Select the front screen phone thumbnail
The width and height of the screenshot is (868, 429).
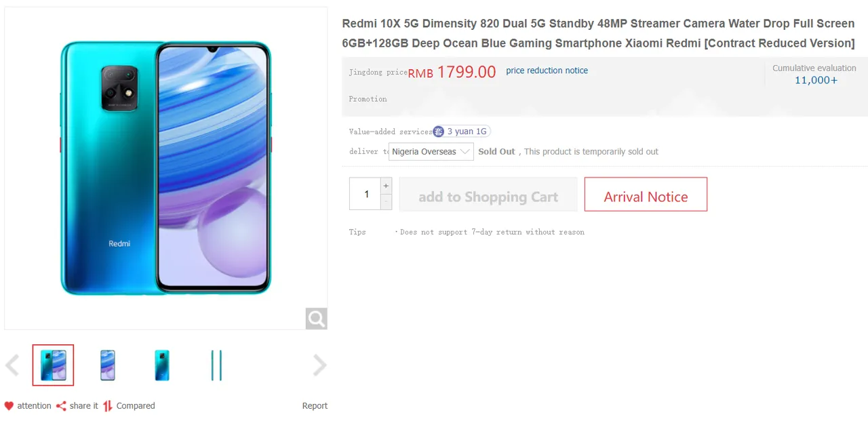click(107, 365)
